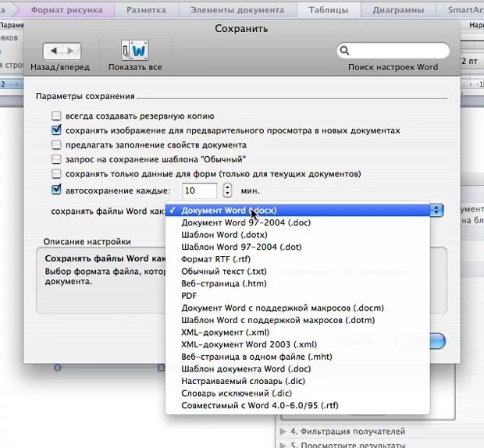Click the file format popup arrows button
This screenshot has width=484, height=448.
(436, 211)
